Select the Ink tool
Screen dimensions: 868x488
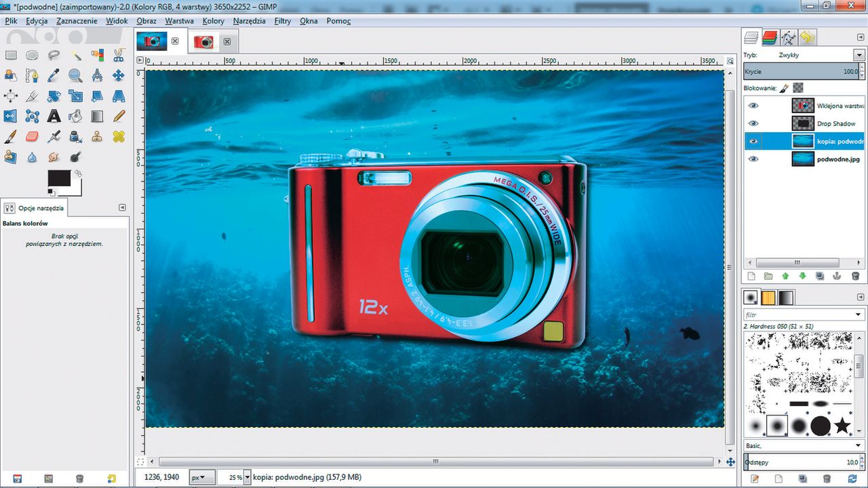point(75,136)
